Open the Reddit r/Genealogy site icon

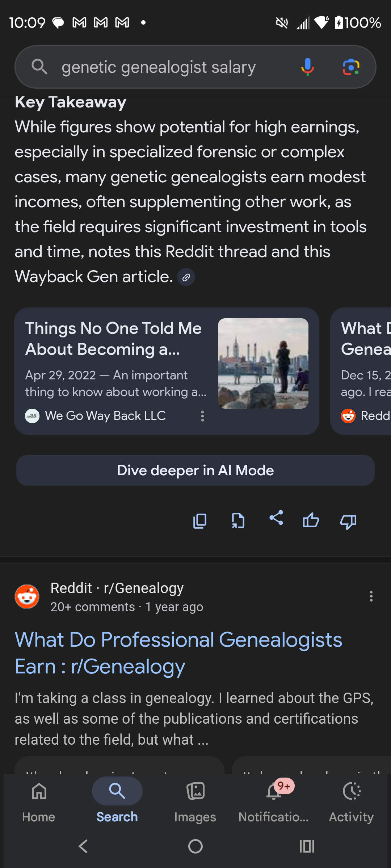pos(27,596)
